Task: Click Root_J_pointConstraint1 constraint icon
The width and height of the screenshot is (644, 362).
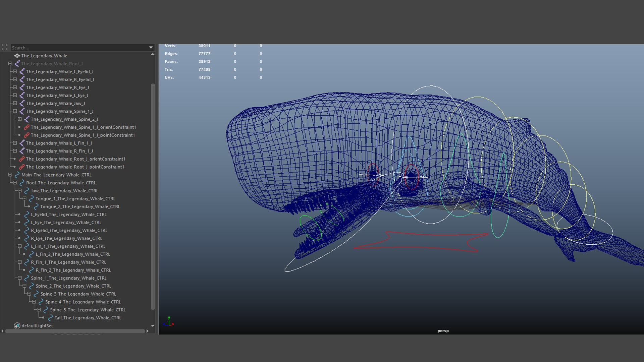Action: 22,167
